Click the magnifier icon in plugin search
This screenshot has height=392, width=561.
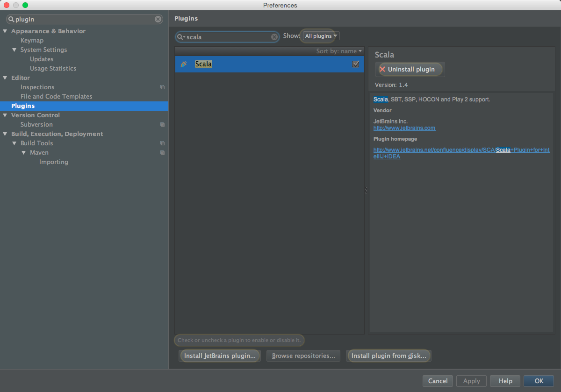point(180,37)
